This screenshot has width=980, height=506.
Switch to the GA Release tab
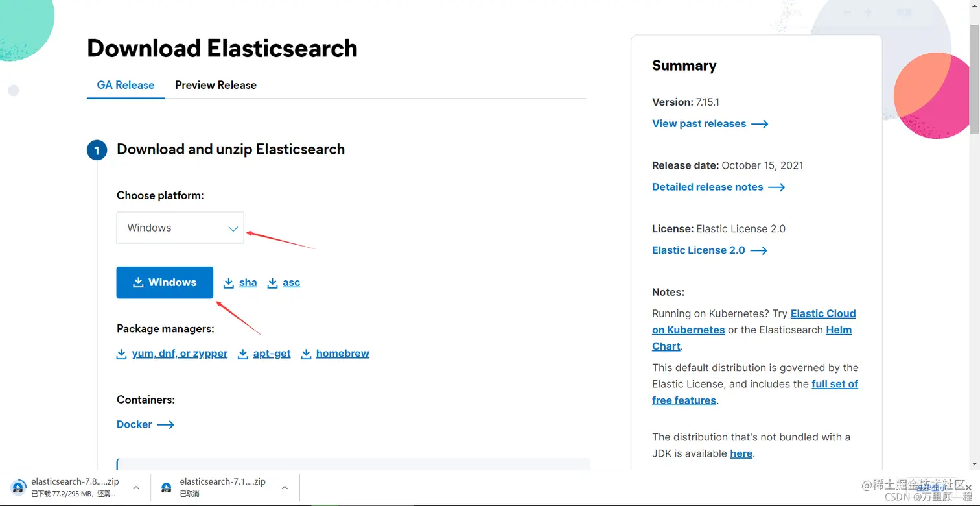tap(126, 85)
